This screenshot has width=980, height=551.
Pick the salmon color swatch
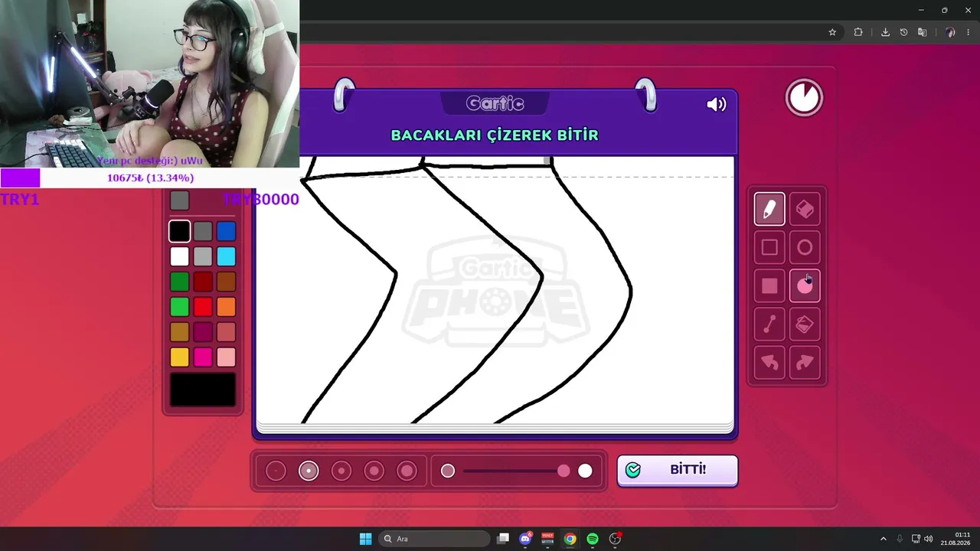click(226, 332)
